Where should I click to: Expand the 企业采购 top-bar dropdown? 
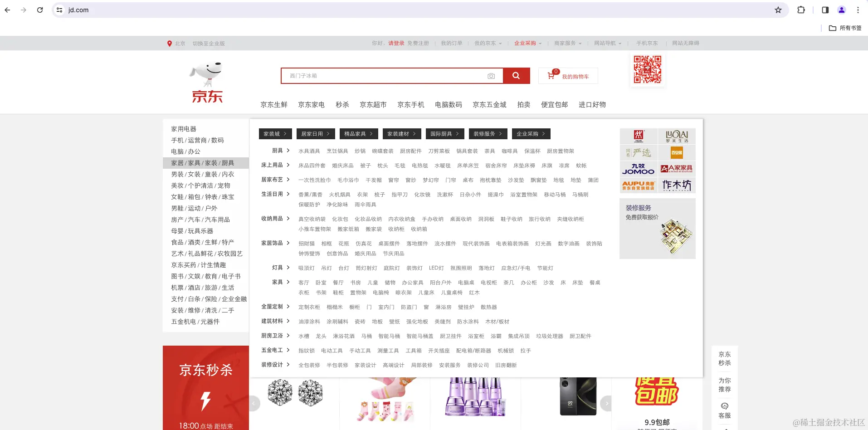click(528, 44)
